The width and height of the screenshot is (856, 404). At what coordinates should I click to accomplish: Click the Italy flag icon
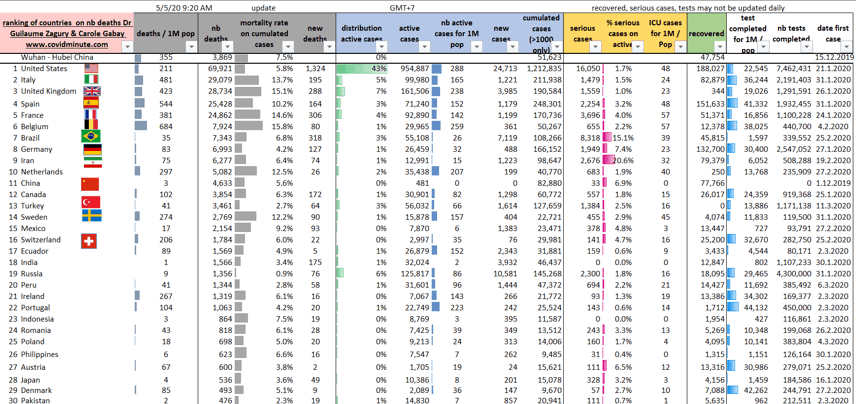(x=91, y=80)
